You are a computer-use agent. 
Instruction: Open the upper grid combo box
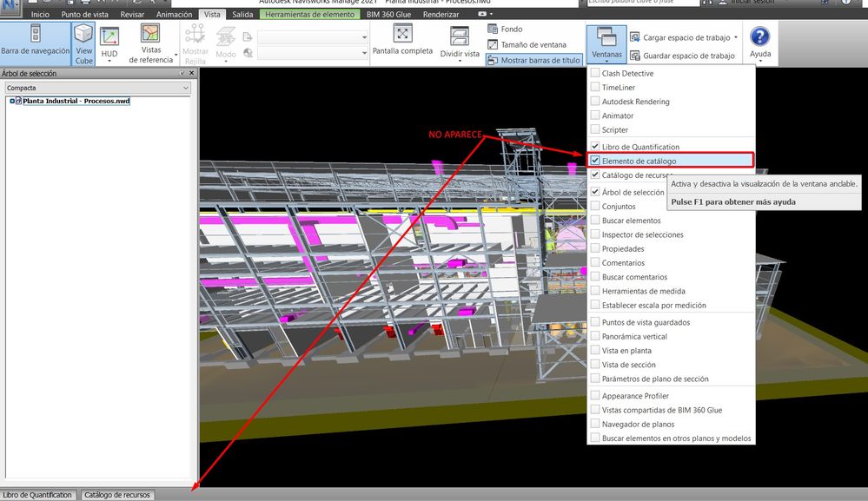[313, 37]
